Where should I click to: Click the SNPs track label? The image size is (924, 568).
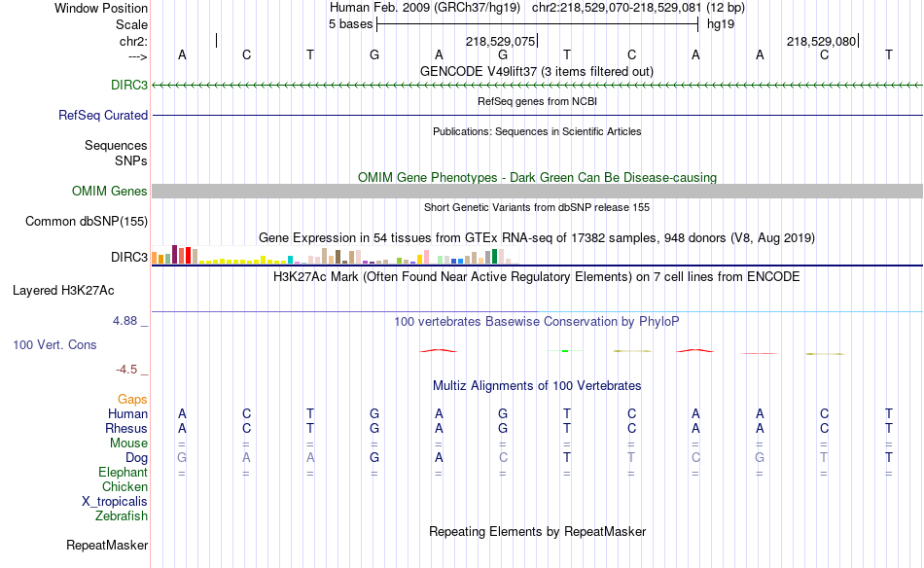(x=131, y=160)
